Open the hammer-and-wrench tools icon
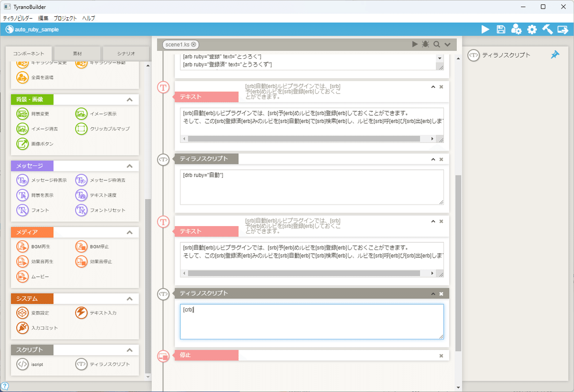 tap(547, 29)
